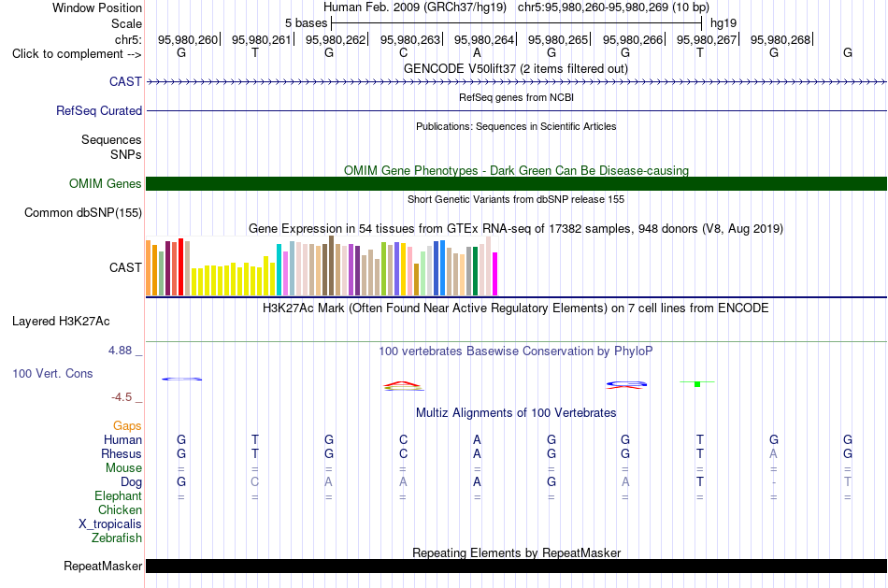Click the Window Position track label
Viewport: 888px width, 588px height.
pyautogui.click(x=97, y=7)
